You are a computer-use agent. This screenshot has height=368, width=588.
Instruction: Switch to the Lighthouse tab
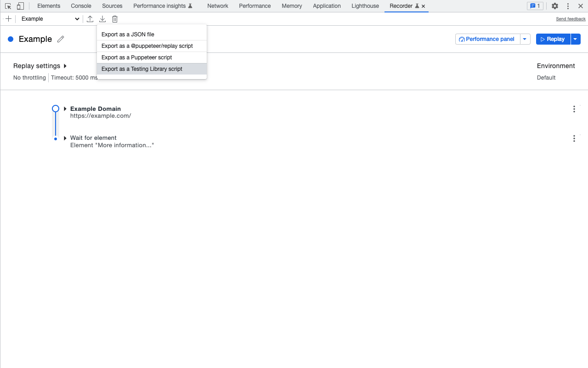pos(365,6)
